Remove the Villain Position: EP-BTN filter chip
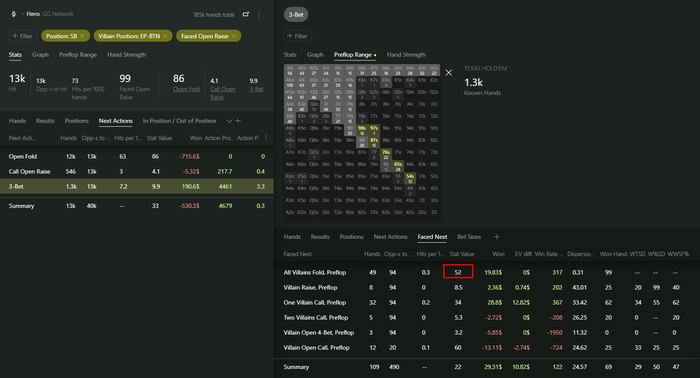 165,36
